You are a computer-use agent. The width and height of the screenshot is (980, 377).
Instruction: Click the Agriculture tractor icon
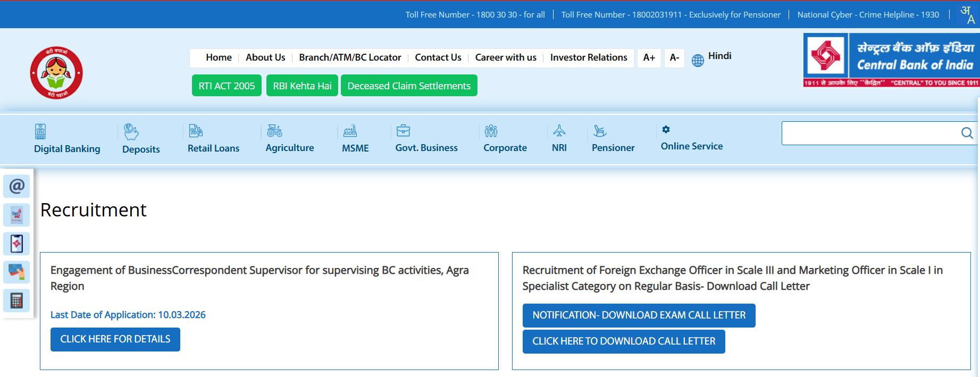point(274,130)
